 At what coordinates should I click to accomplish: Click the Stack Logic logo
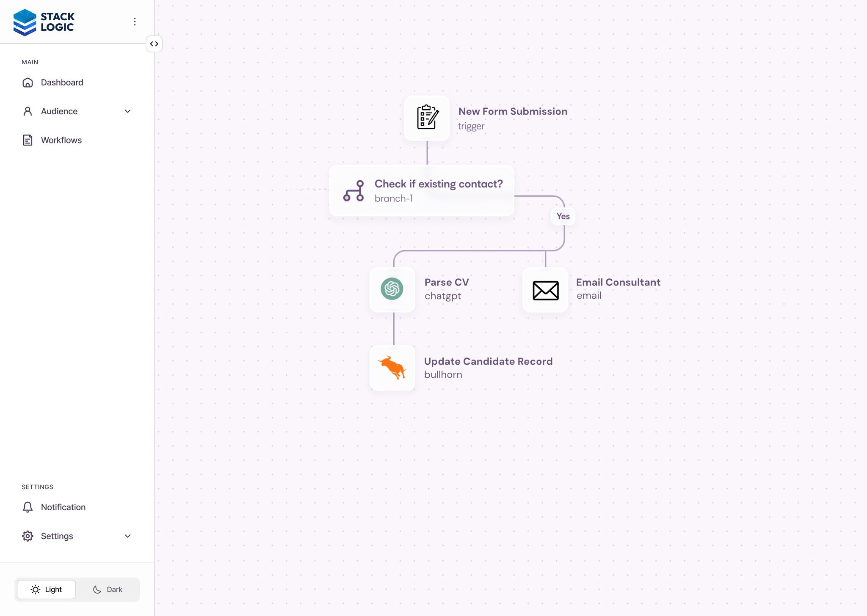click(x=44, y=22)
